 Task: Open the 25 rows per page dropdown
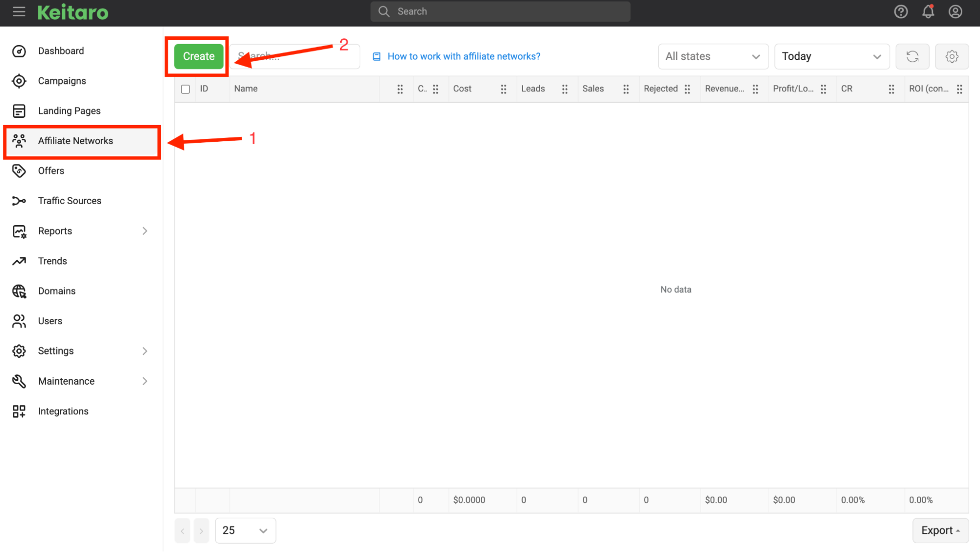pos(245,530)
